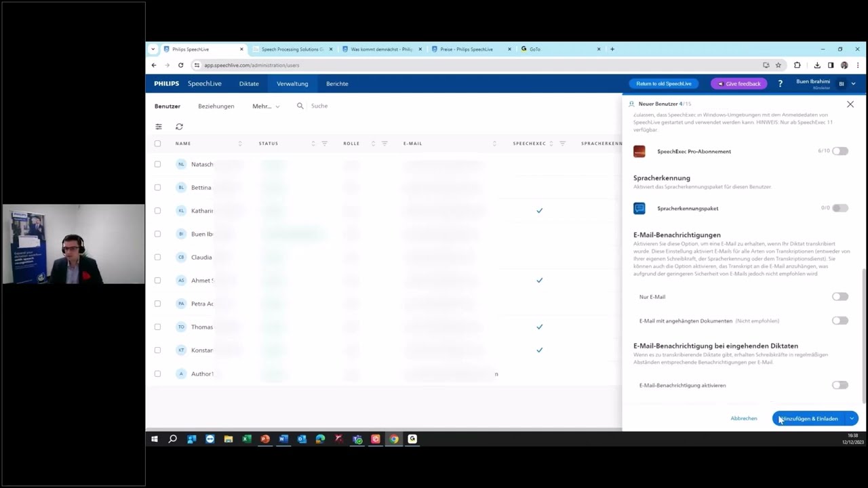
Task: Click Hinzufügen & Einladen button
Action: (x=809, y=419)
